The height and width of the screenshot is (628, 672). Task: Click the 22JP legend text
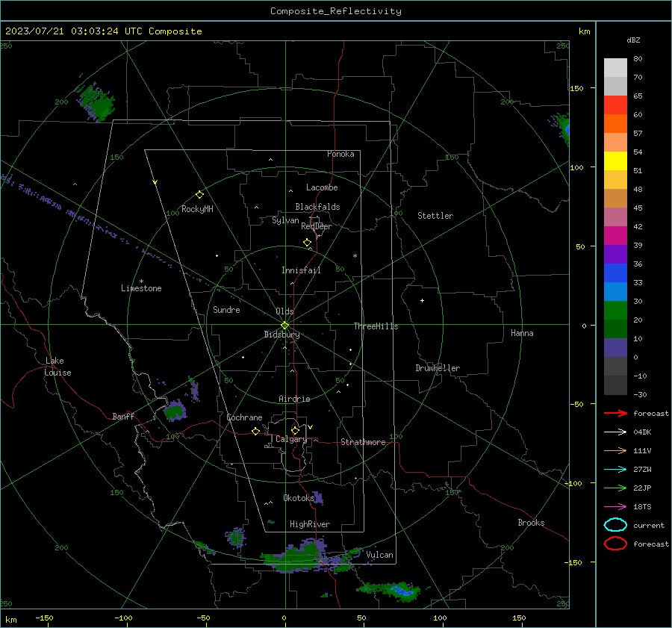tap(642, 488)
